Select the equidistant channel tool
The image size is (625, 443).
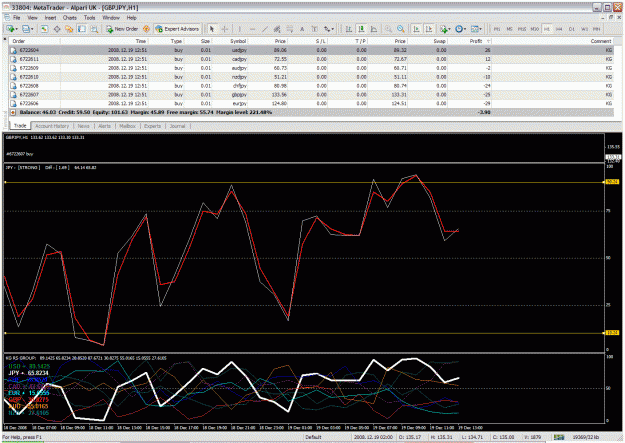pos(277,29)
